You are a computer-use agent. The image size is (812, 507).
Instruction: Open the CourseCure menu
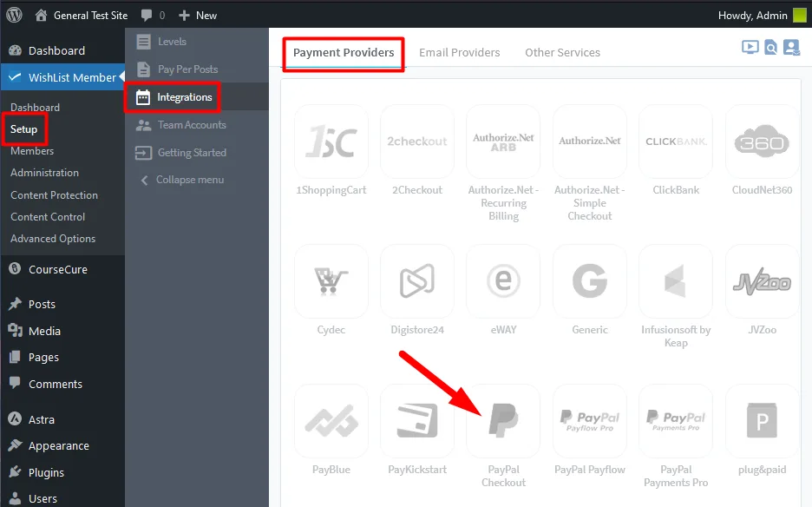(x=62, y=269)
